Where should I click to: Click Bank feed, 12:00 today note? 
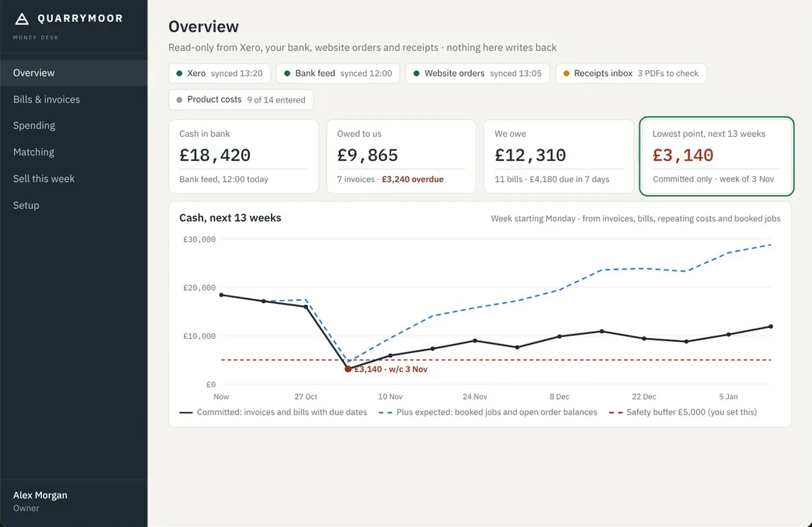click(224, 179)
